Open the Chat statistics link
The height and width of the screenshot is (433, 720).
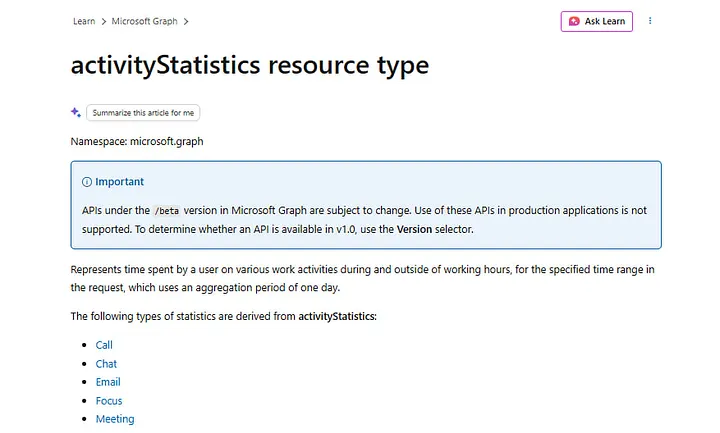(x=106, y=364)
